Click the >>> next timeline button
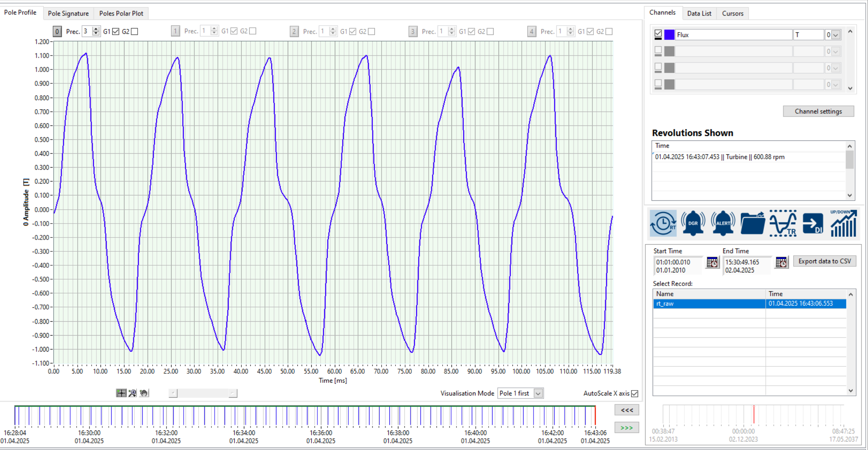The width and height of the screenshot is (868, 450). click(x=627, y=428)
